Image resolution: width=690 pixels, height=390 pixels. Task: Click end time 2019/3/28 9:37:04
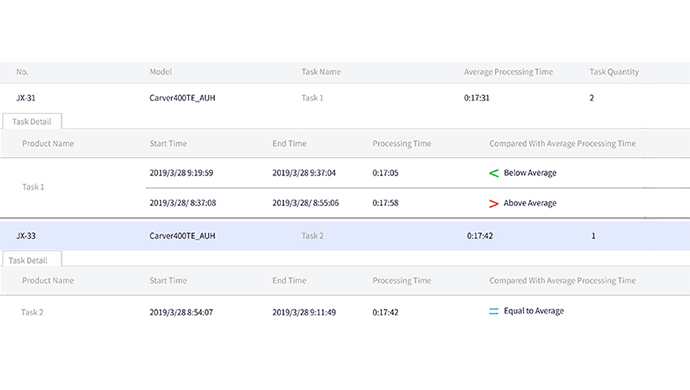pyautogui.click(x=304, y=173)
